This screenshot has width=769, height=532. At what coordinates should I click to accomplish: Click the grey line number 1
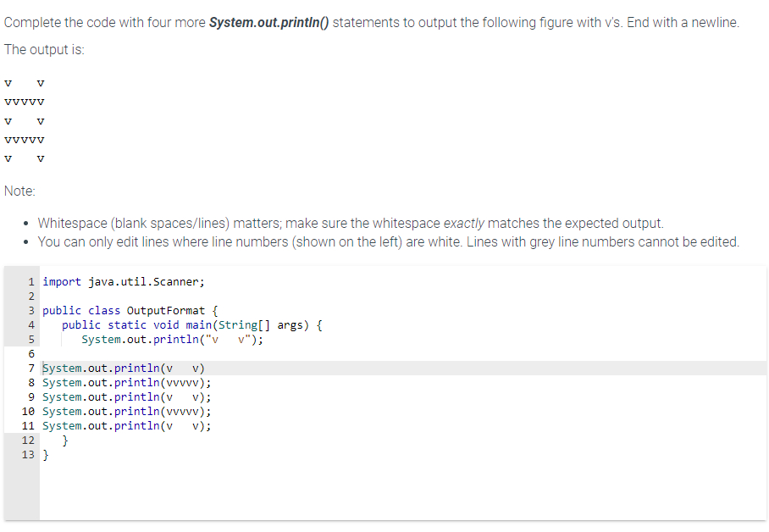[31, 281]
